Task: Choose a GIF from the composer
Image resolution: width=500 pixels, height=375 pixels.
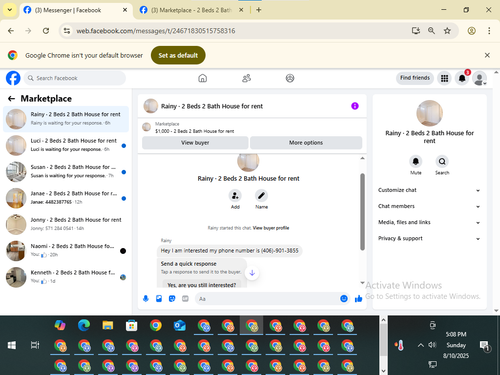Action: [x=185, y=299]
